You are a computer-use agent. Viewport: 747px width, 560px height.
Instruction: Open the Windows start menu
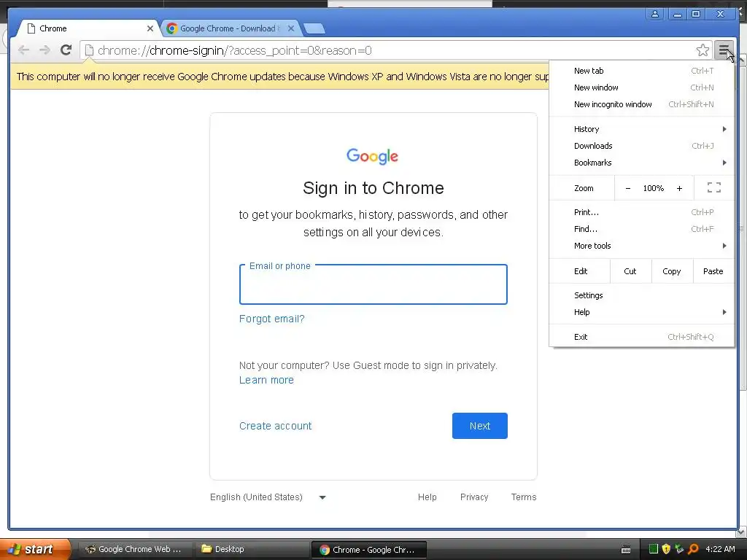[x=34, y=549]
